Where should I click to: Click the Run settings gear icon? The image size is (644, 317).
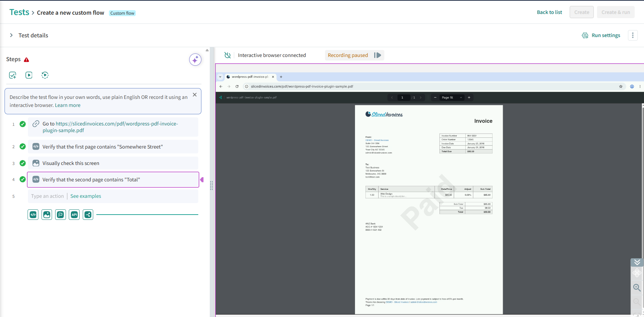pyautogui.click(x=585, y=35)
